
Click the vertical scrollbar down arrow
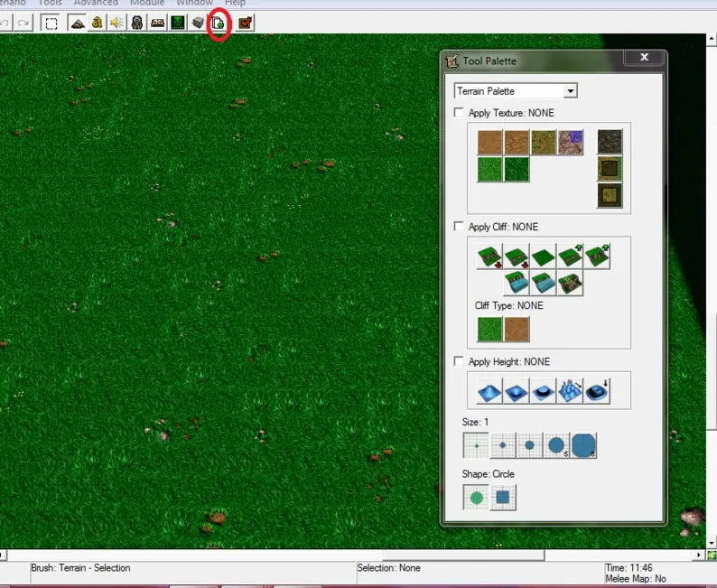click(711, 543)
